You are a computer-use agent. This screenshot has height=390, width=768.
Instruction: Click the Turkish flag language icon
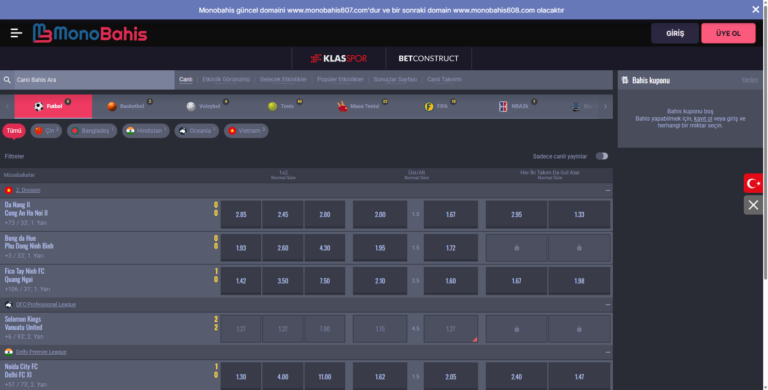tap(753, 183)
